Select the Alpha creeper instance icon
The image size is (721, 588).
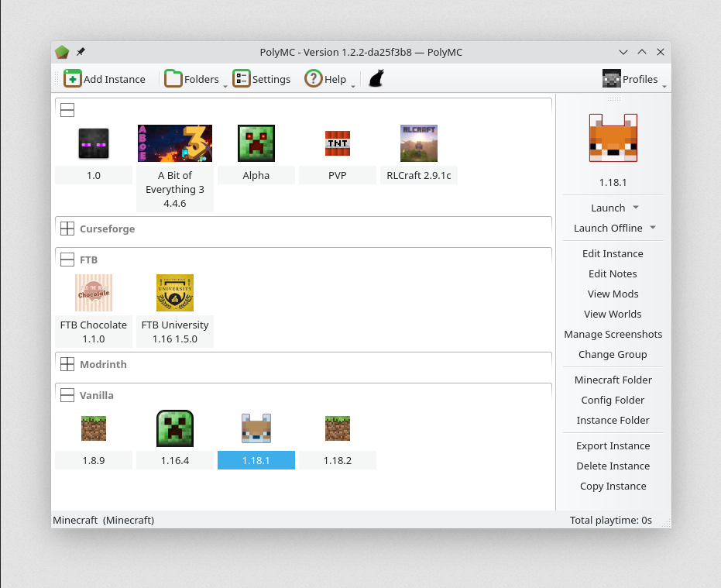point(256,143)
